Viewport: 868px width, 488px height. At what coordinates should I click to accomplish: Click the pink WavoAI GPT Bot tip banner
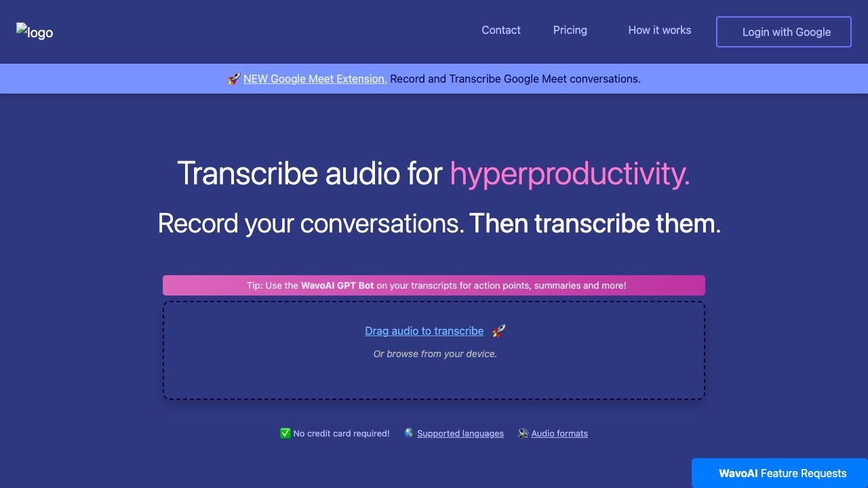pyautogui.click(x=434, y=285)
